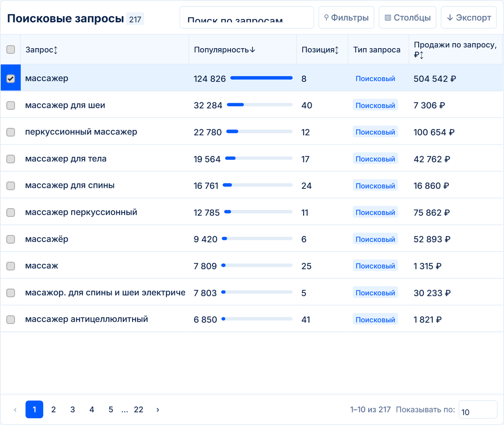Jump to page 4
This screenshot has height=425, width=504.
(92, 409)
